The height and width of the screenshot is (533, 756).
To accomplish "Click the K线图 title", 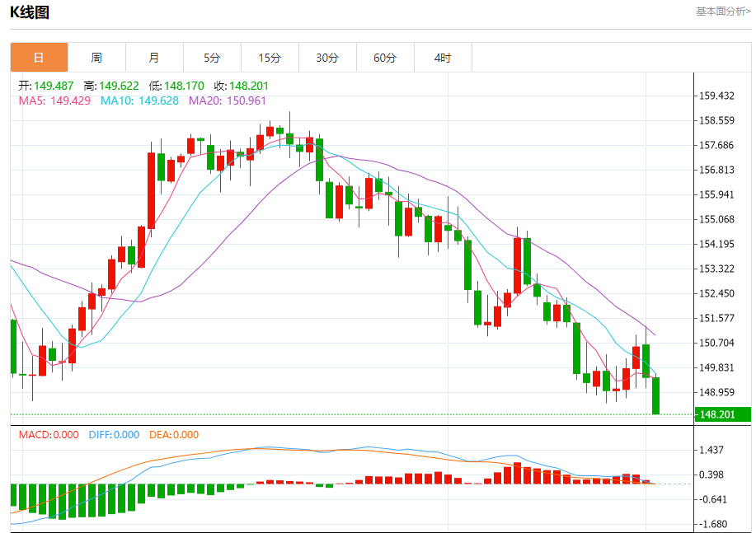I will click(30, 12).
